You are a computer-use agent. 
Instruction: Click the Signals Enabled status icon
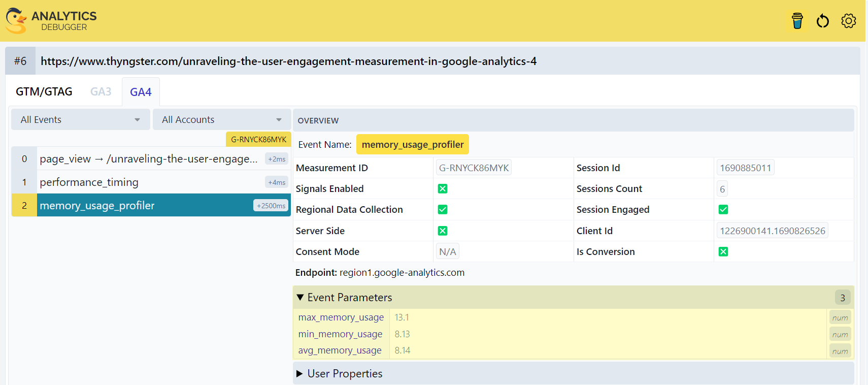pyautogui.click(x=443, y=189)
